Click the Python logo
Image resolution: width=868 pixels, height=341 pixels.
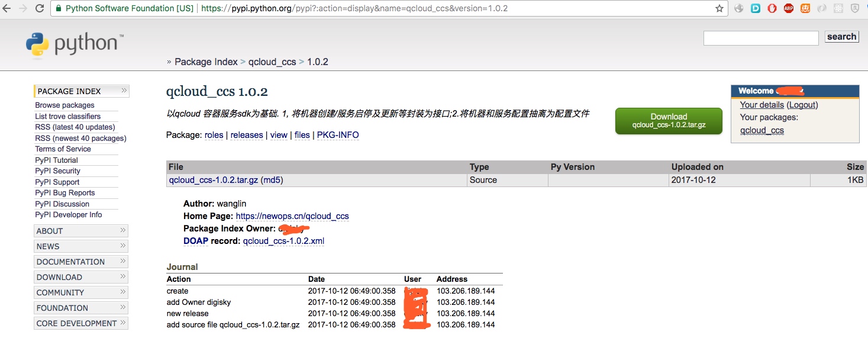pos(75,45)
